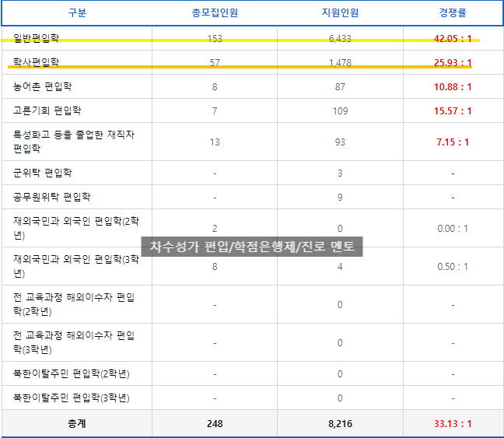504x438 pixels.
Task: Click the 15.57 : 1 competition ratio
Action: (453, 111)
